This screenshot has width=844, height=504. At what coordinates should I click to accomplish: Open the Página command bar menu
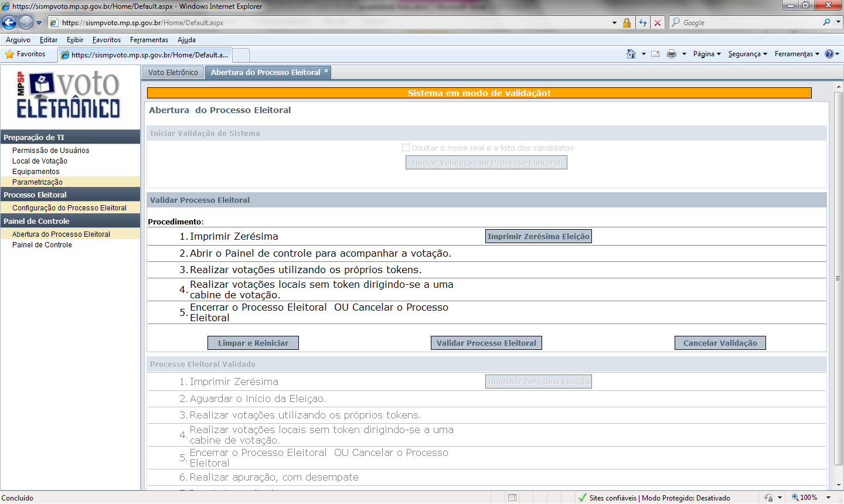coord(707,54)
